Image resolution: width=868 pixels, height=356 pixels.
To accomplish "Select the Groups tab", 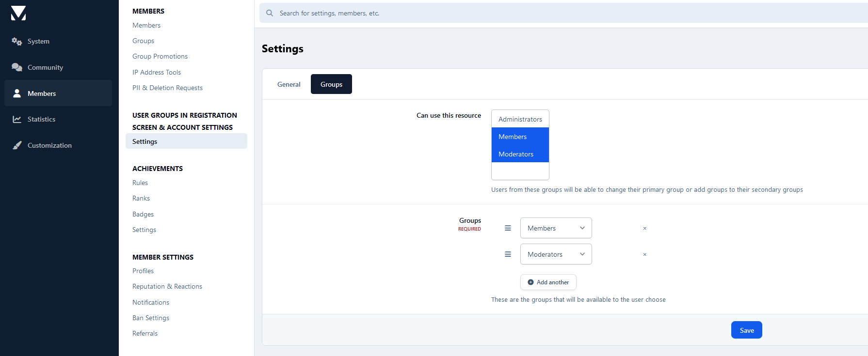I will click(x=331, y=84).
